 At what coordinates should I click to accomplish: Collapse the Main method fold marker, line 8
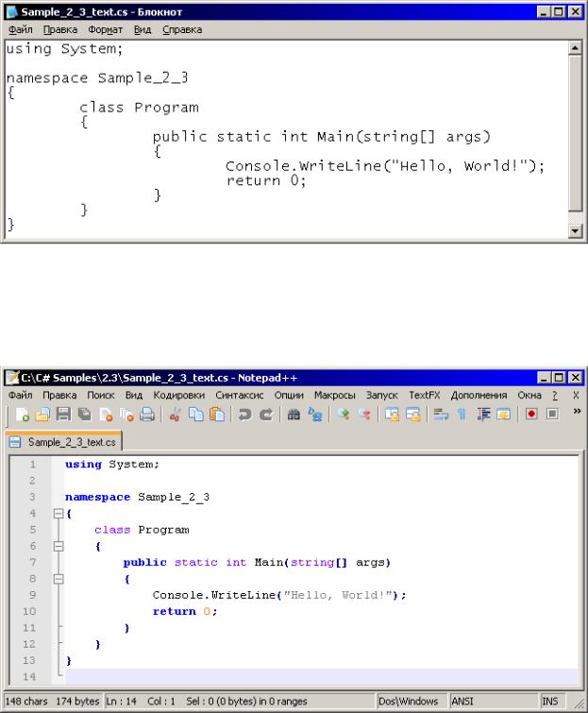pos(59,579)
